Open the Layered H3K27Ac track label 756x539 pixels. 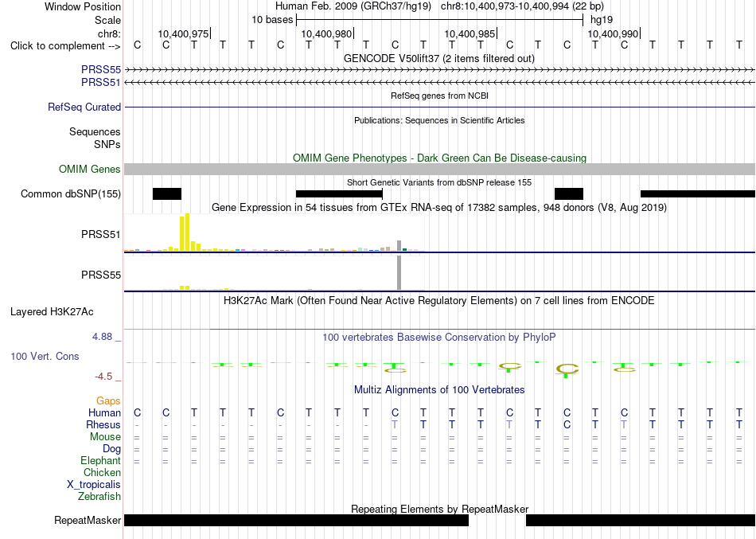click(x=52, y=312)
